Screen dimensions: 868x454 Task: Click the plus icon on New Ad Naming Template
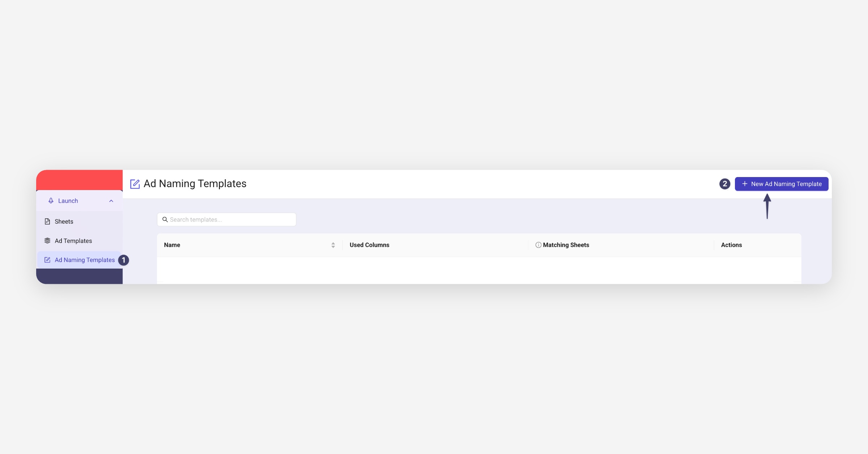[x=745, y=184]
